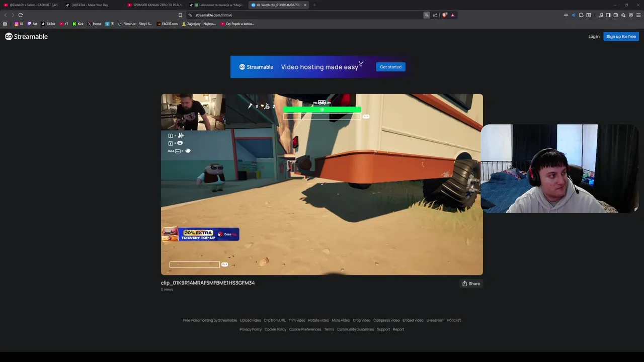Screen dimensions: 644x362
Task: Close the Watch clip tab
Action: (305, 5)
